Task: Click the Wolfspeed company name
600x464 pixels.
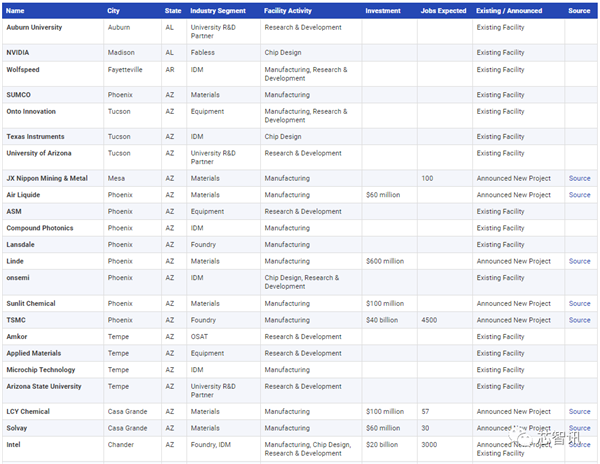Action: click(x=23, y=70)
